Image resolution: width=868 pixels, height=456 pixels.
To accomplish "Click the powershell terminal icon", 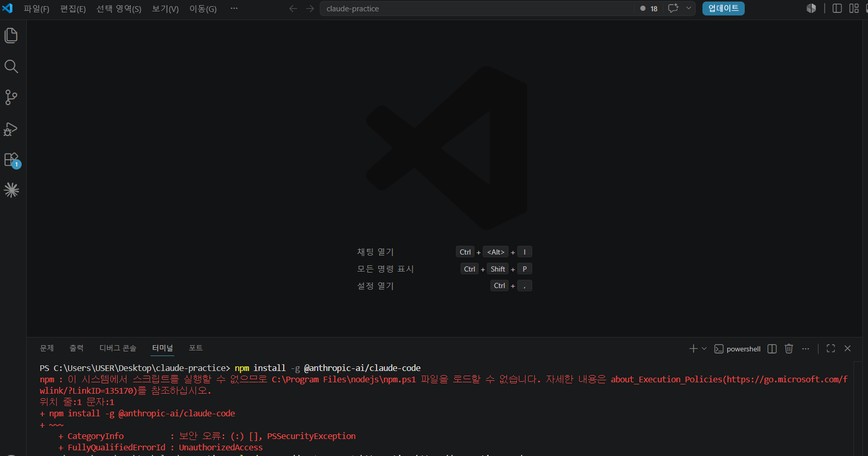I will click(x=718, y=349).
